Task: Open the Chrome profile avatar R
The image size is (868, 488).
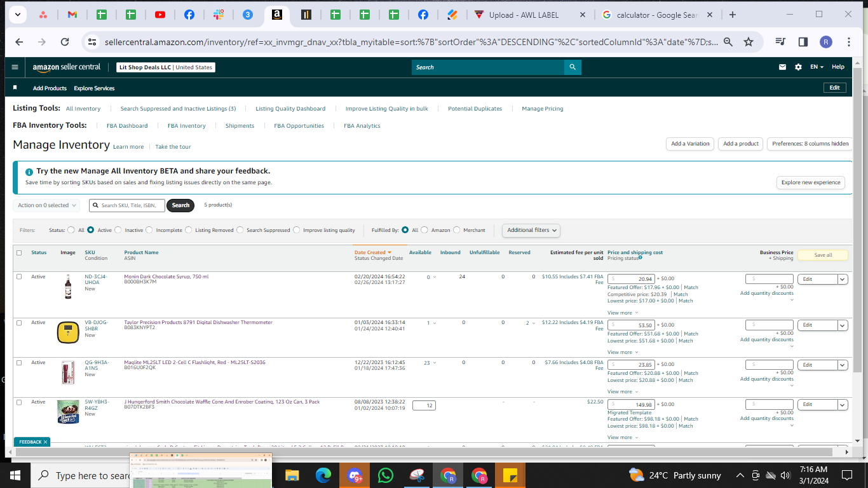Action: (826, 42)
